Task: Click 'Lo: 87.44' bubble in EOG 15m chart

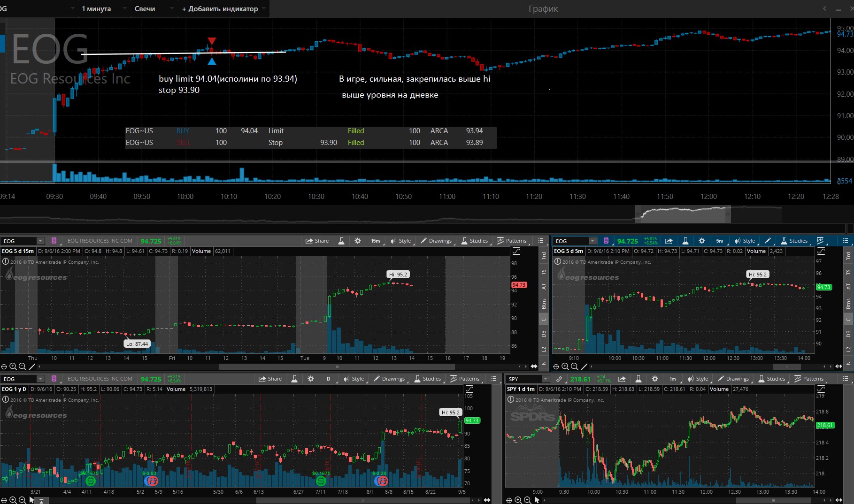Action: coord(137,344)
